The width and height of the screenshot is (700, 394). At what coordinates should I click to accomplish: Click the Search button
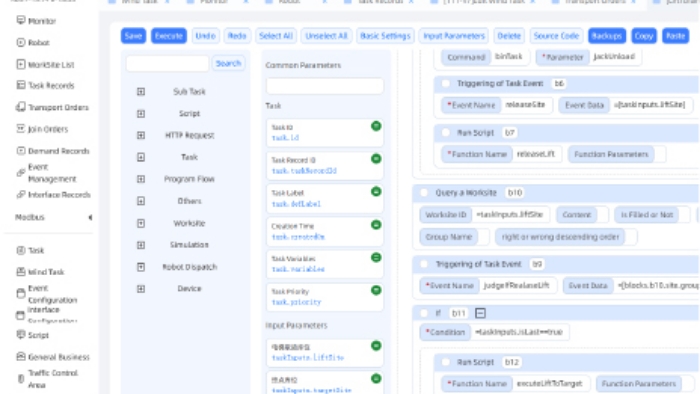pyautogui.click(x=228, y=63)
